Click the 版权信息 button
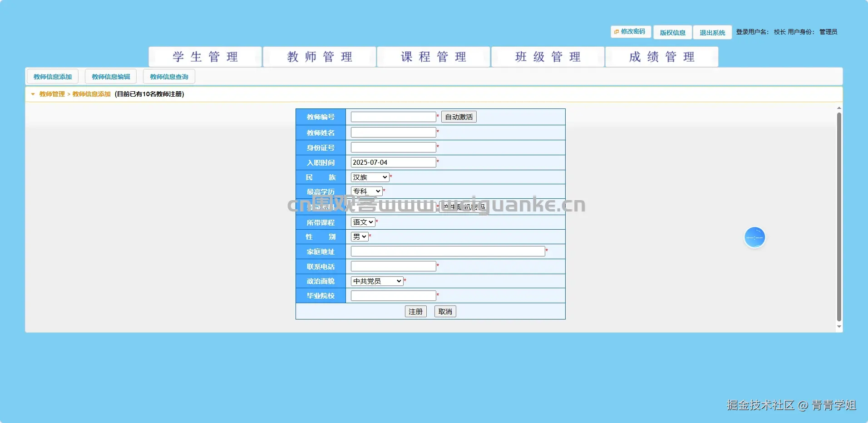Viewport: 868px width, 423px height. coord(673,33)
